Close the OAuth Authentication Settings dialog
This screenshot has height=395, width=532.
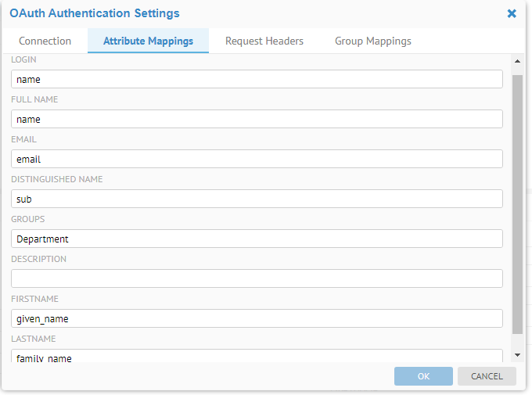(512, 13)
